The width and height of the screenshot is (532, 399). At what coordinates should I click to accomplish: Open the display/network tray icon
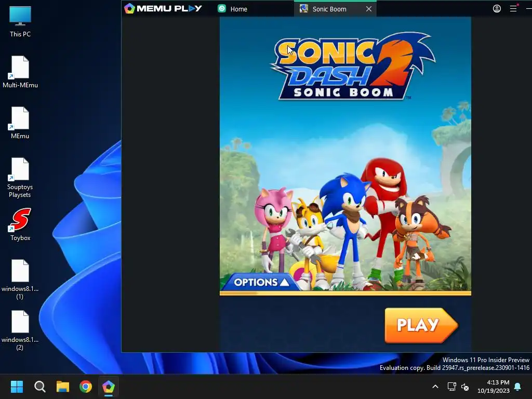(451, 387)
